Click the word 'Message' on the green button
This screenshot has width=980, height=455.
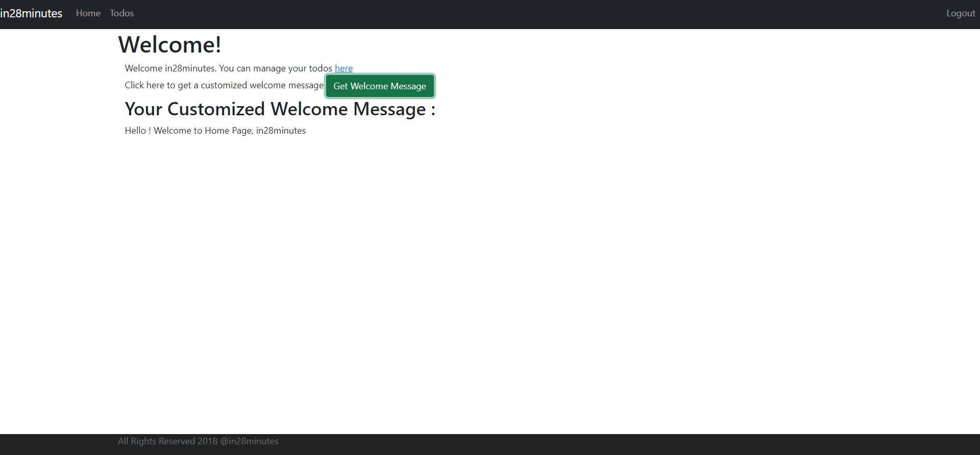click(x=408, y=86)
